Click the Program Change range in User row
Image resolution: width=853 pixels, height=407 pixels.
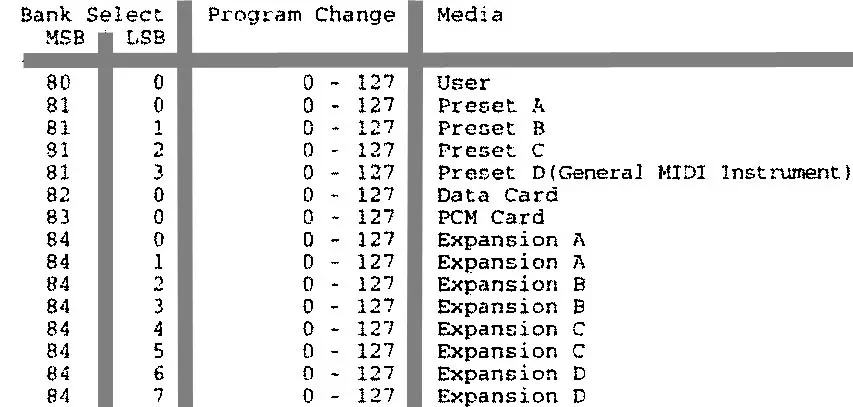(350, 84)
